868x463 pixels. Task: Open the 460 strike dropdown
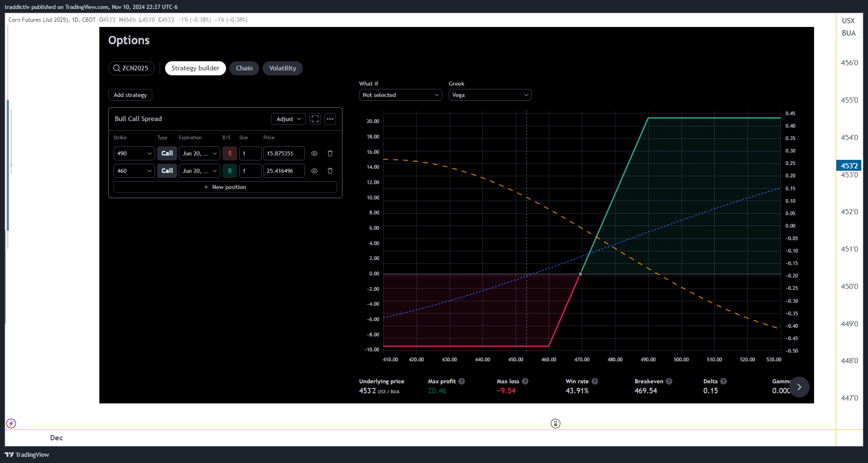click(x=134, y=171)
